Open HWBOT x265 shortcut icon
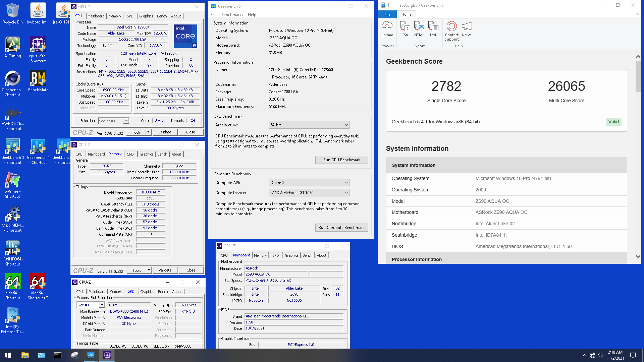This screenshot has width=644, height=362. pyautogui.click(x=13, y=117)
